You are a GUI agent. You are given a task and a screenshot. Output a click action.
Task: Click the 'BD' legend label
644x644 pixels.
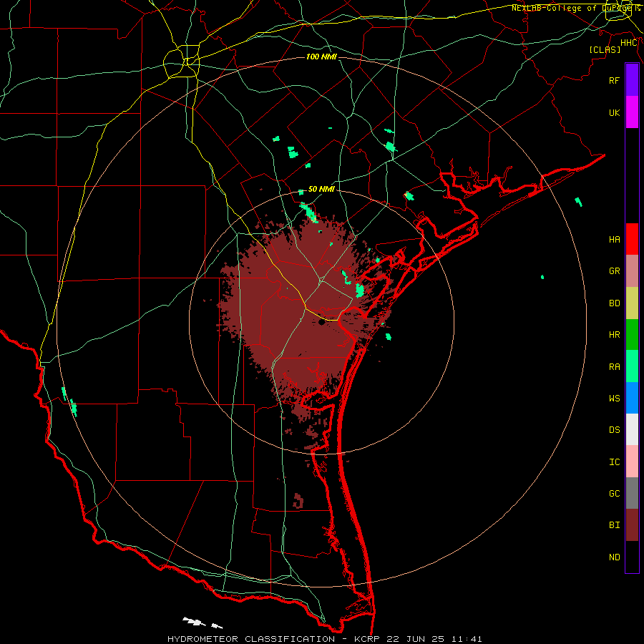pos(614,303)
